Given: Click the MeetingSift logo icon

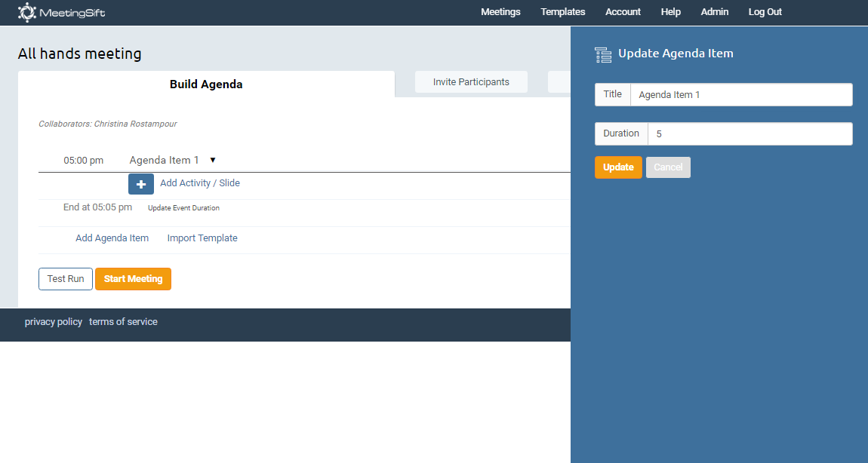Looking at the screenshot, I should pos(26,12).
